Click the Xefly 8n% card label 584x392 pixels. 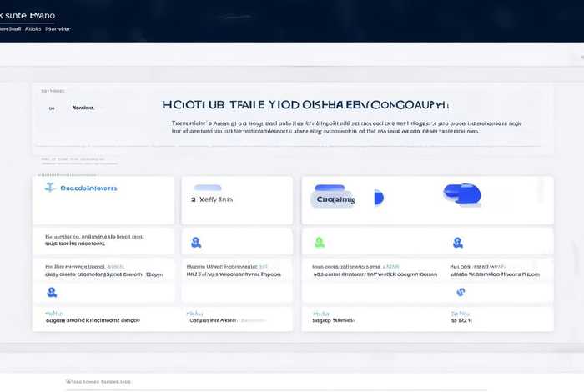click(x=215, y=200)
